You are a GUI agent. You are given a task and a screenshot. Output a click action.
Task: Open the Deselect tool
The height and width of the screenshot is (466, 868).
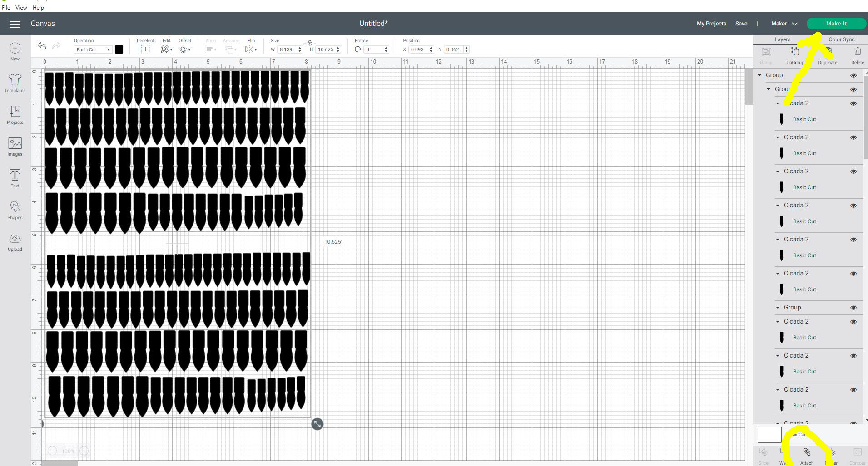coord(145,49)
